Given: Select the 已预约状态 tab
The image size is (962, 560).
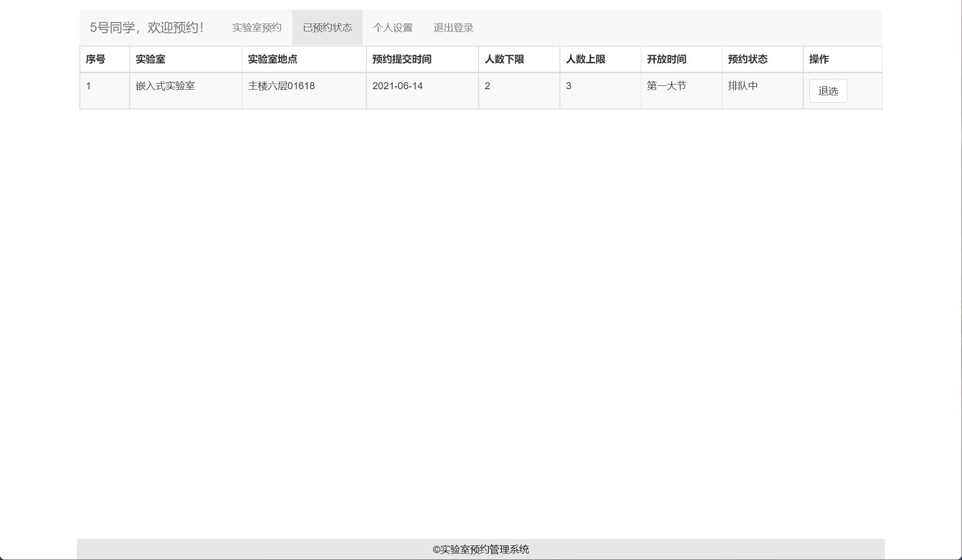Looking at the screenshot, I should pyautogui.click(x=327, y=28).
